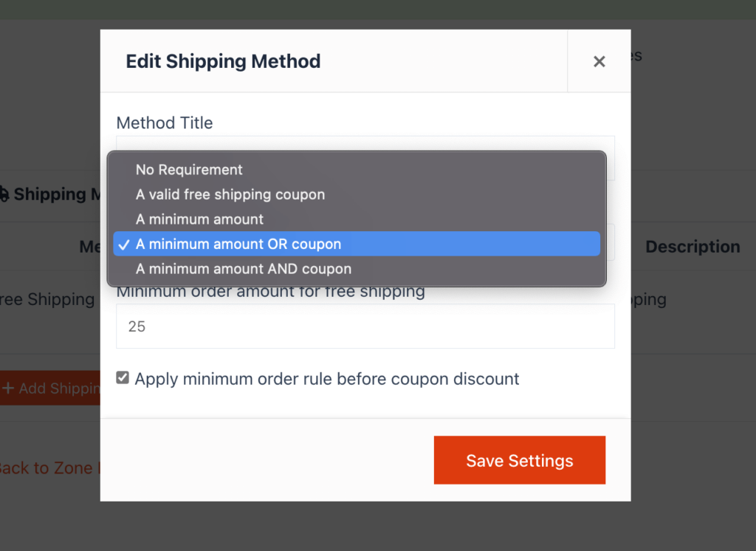Select "A minimum amount OR coupon" option

pyautogui.click(x=243, y=244)
